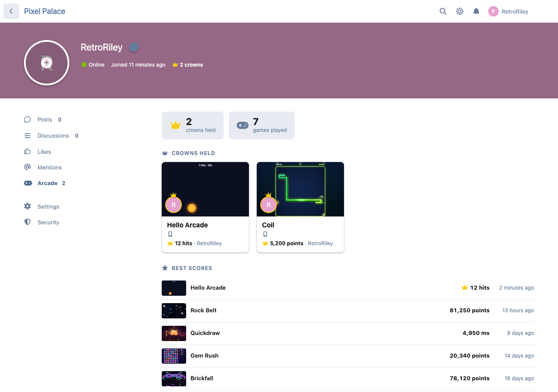This screenshot has height=392, width=558.
Task: Open the search magnifier icon
Action: coord(443,11)
